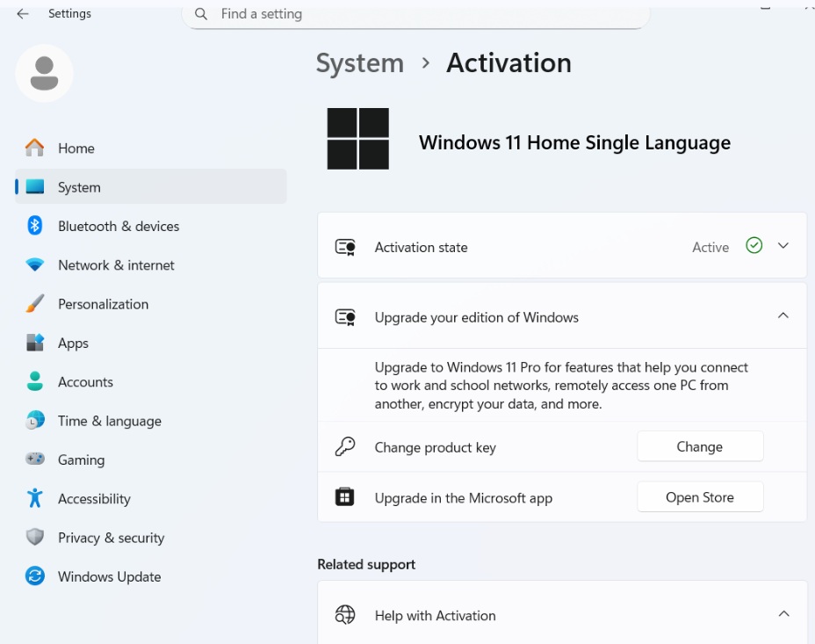This screenshot has height=644, width=815.
Task: Go to Accessibility settings
Action: [151, 499]
